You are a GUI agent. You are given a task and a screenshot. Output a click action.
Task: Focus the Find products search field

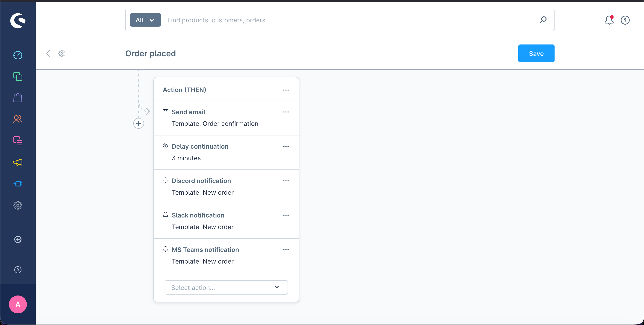pos(350,20)
